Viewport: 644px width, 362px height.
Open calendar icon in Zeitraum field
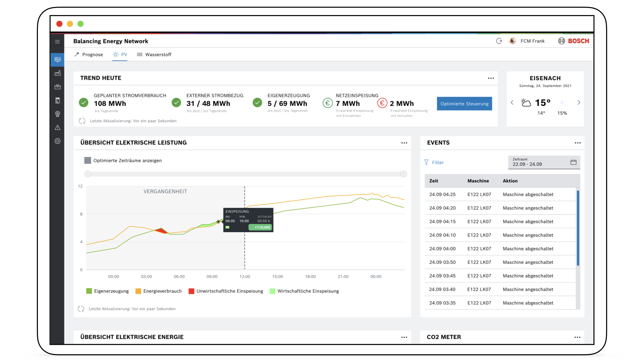(x=573, y=162)
